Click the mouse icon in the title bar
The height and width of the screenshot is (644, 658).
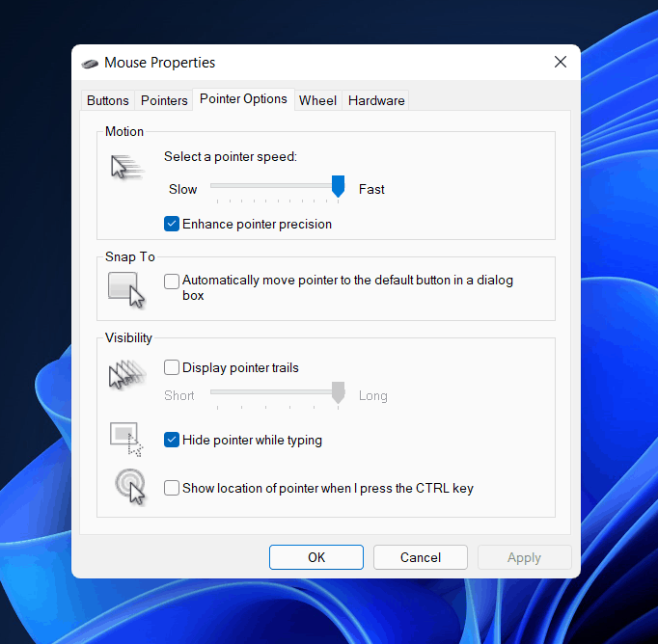click(90, 64)
